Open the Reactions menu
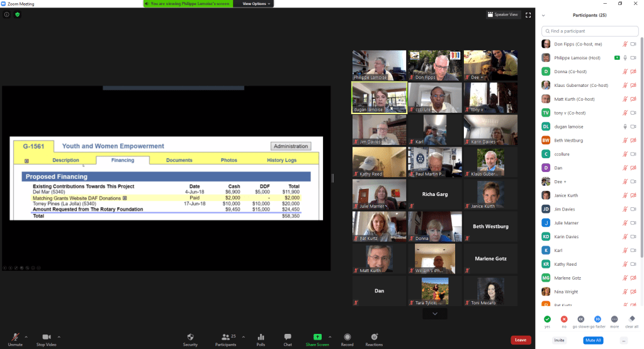 point(375,337)
